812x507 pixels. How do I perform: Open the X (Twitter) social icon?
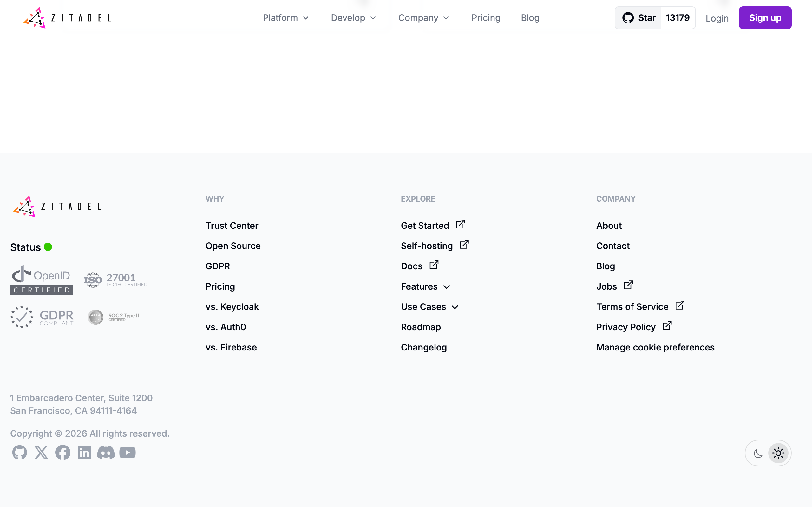click(x=41, y=453)
